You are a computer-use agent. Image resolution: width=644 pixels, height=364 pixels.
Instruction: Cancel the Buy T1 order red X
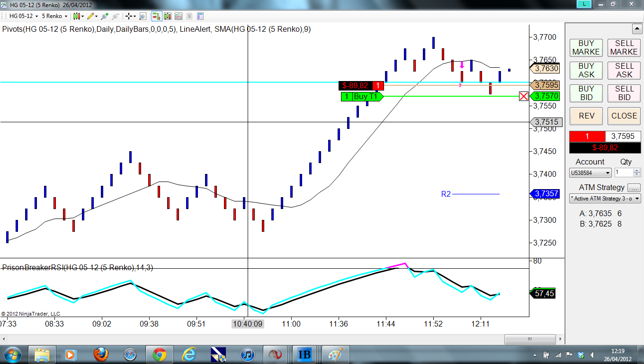[x=523, y=97]
